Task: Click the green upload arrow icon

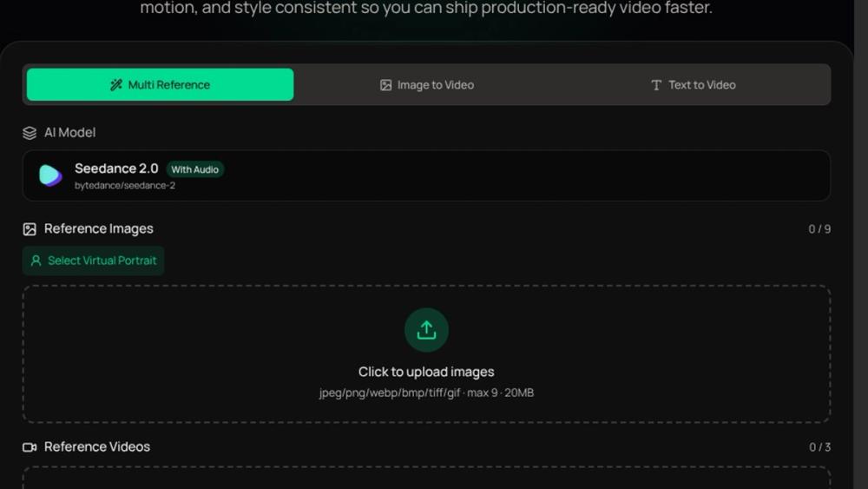Action: tap(426, 330)
